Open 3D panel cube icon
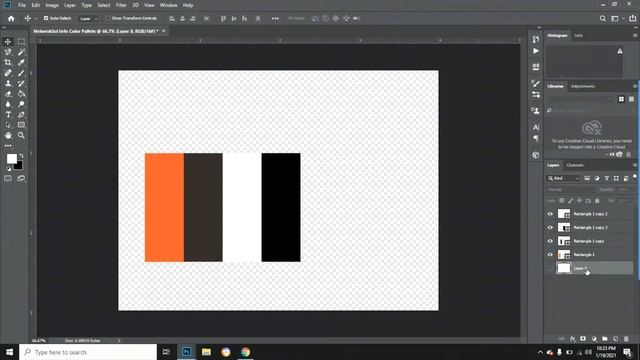The height and width of the screenshot is (360, 640). [536, 155]
